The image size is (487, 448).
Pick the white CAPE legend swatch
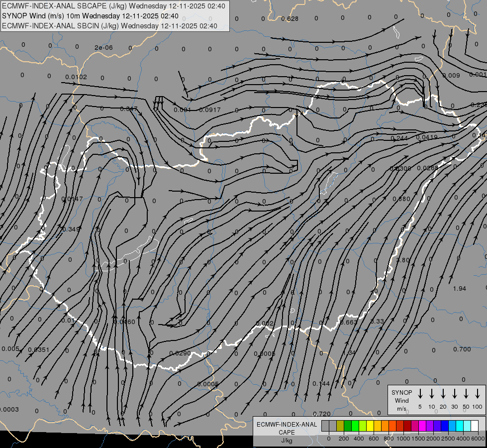coord(475,426)
